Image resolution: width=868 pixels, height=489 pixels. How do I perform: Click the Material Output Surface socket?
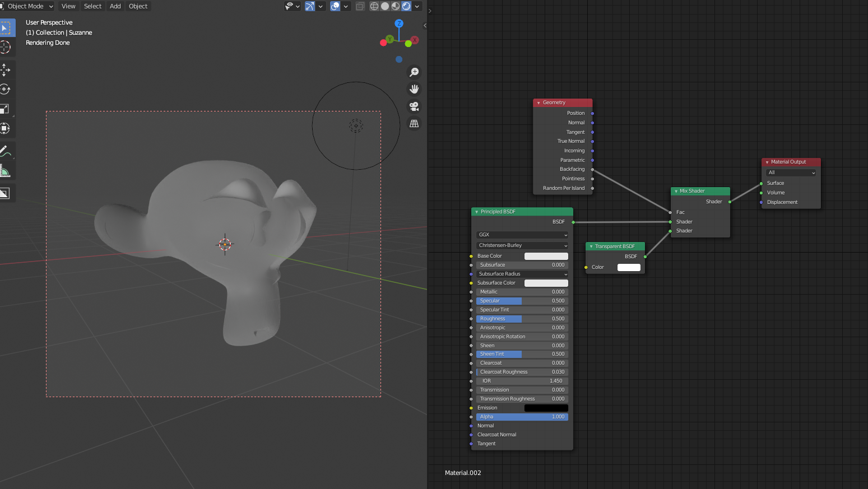(x=761, y=183)
